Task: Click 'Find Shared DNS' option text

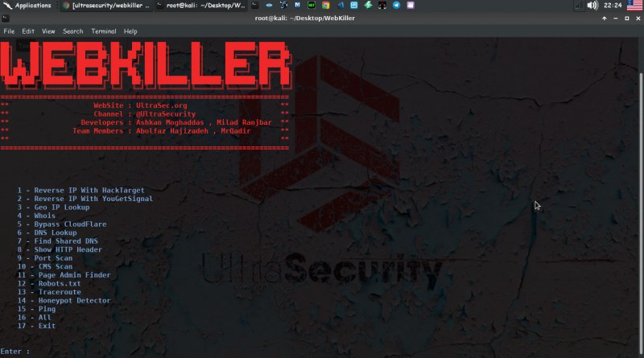Action: click(x=66, y=241)
